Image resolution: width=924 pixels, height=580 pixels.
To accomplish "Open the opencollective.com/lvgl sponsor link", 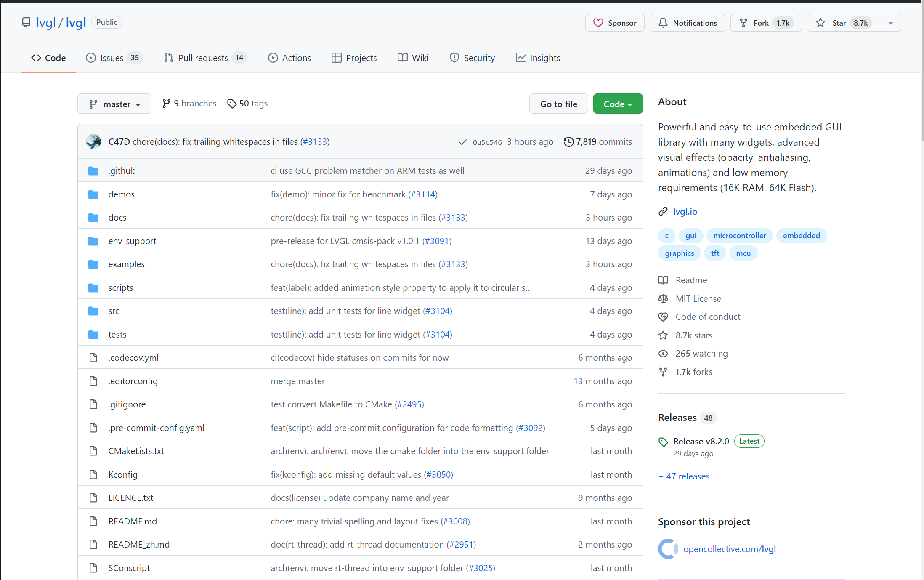I will tap(729, 549).
